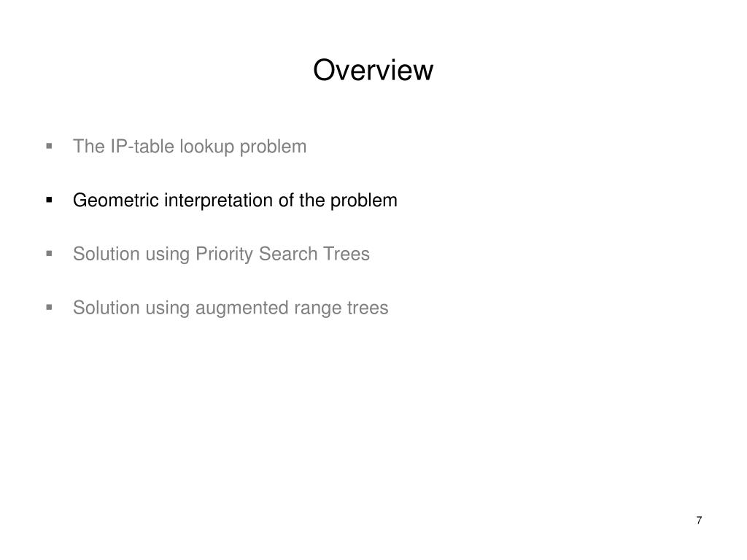Image resolution: width=747 pixels, height=560 pixels.
Task: Click the gray bullet marker beside augmented range trees
Action: (49, 308)
